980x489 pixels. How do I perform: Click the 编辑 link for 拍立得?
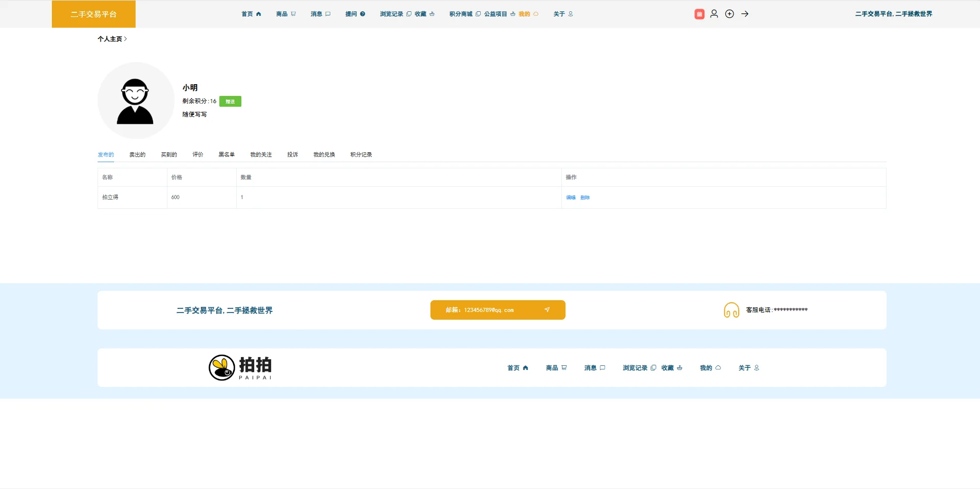point(570,198)
